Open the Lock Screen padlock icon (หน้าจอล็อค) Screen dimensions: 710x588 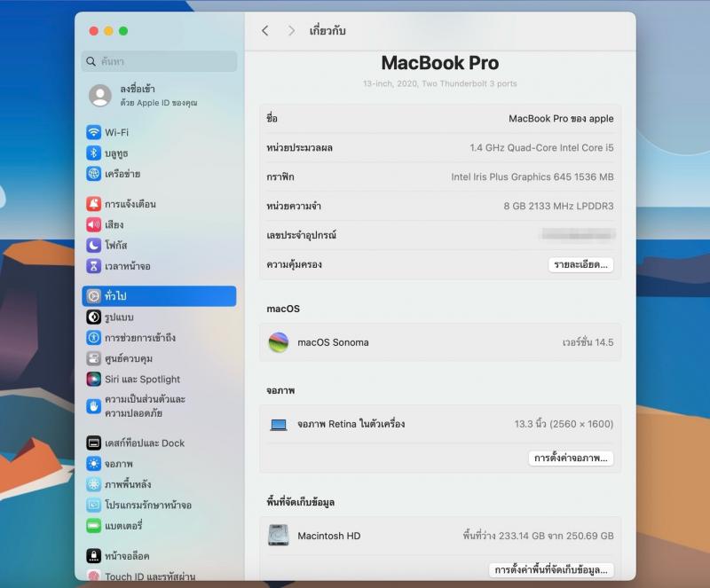pos(94,555)
